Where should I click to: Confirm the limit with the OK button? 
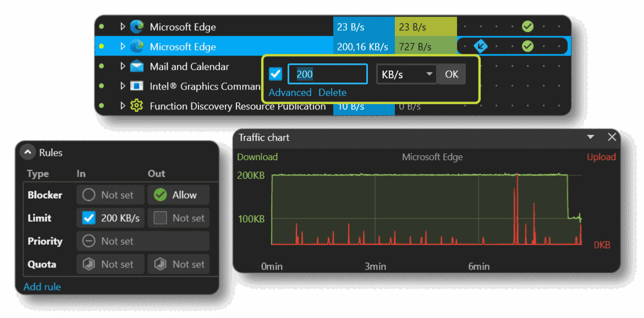click(451, 73)
